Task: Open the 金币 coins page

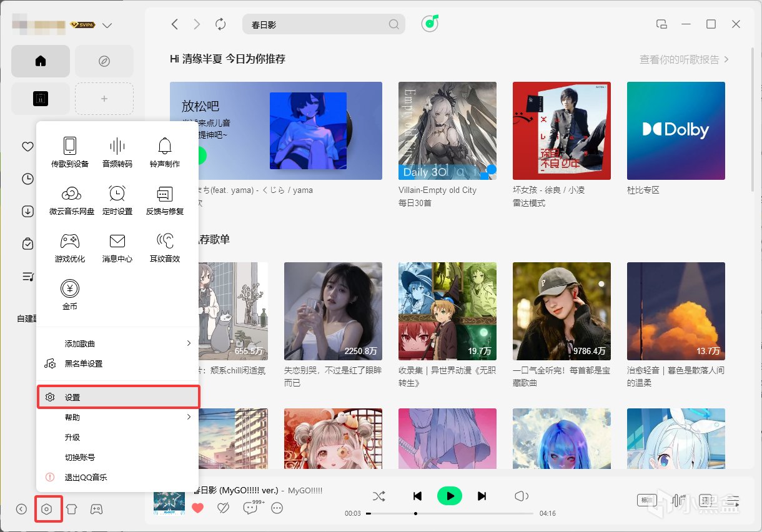Action: pos(70,295)
